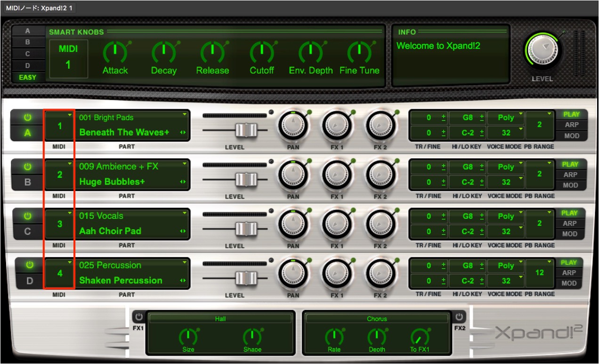Toggle power icon for part C
The width and height of the screenshot is (599, 364).
(x=27, y=216)
